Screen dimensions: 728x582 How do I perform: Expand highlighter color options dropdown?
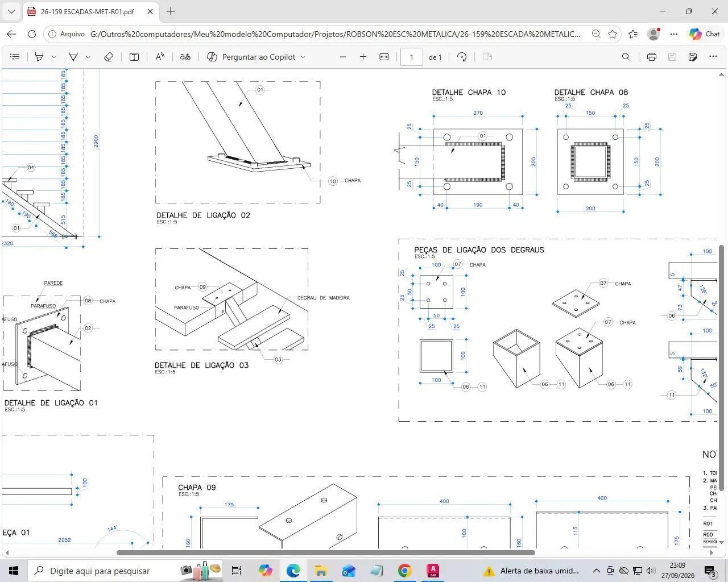(54, 57)
